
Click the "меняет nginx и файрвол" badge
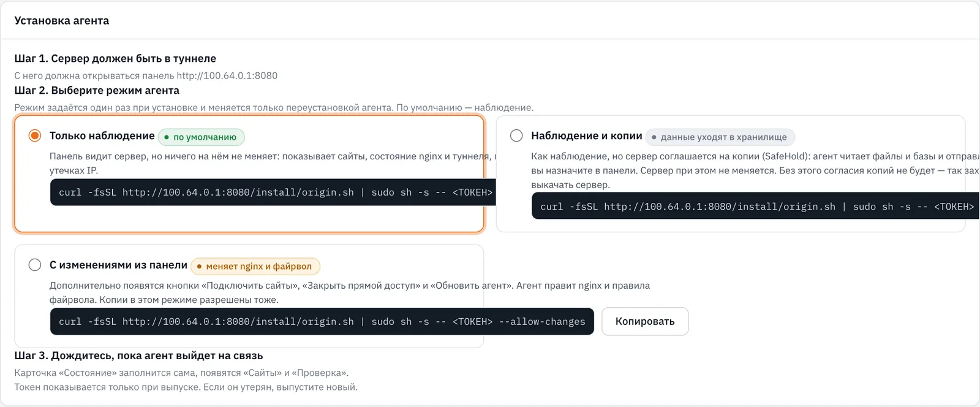point(255,266)
